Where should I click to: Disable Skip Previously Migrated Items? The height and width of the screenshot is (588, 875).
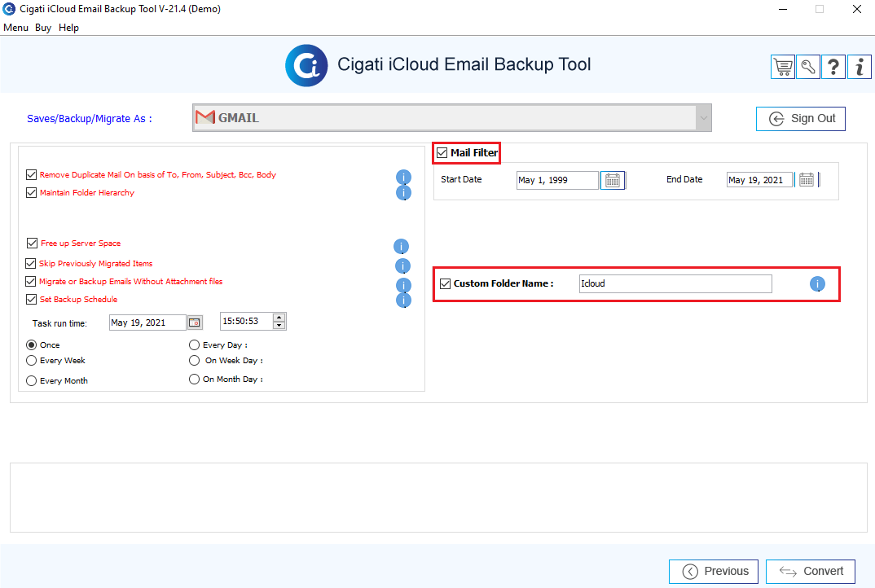point(31,263)
